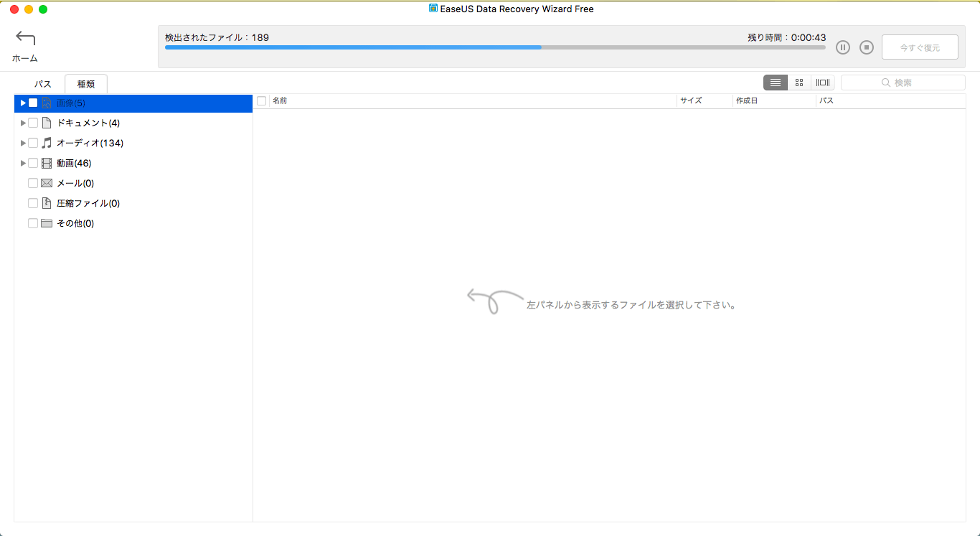Image resolution: width=980 pixels, height=536 pixels.
Task: Pause the scan with pause icon
Action: [843, 47]
